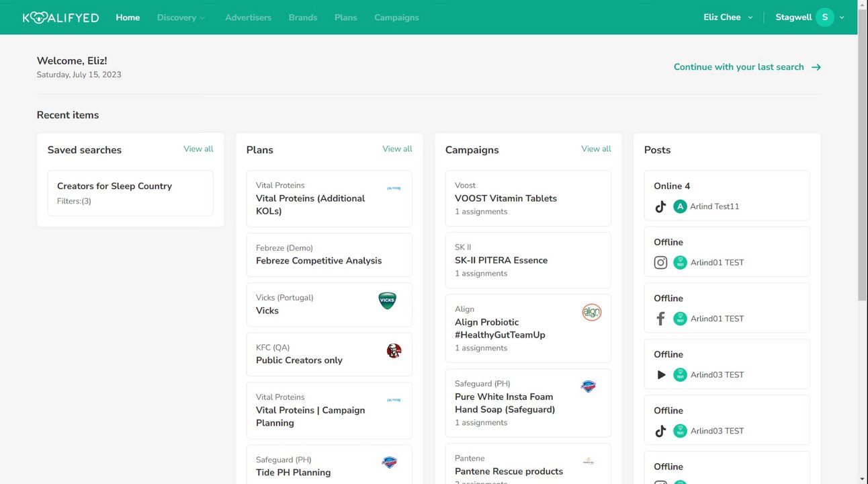Viewport: 868px width, 484px height.
Task: Open the Eliz Chee user dropdown
Action: click(728, 17)
